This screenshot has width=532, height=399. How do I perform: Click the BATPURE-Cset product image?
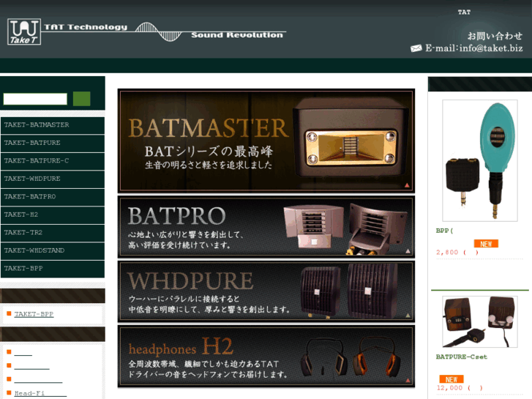click(480, 321)
